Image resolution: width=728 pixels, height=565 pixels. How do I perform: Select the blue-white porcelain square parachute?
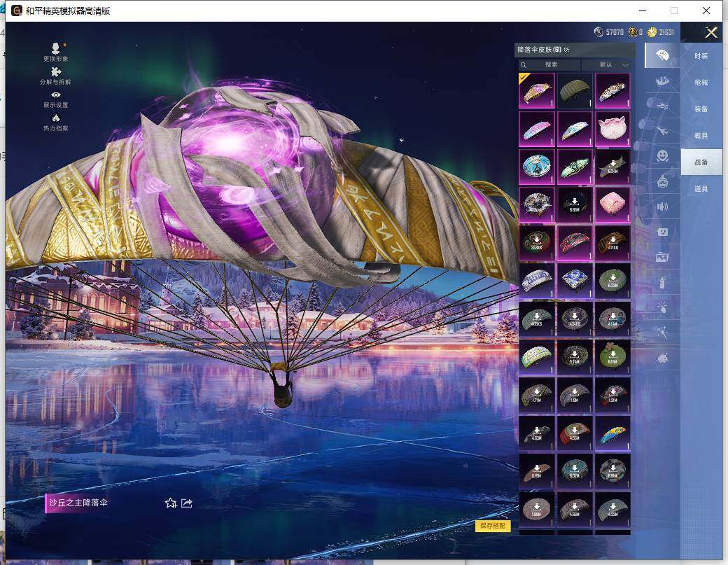pos(575,281)
